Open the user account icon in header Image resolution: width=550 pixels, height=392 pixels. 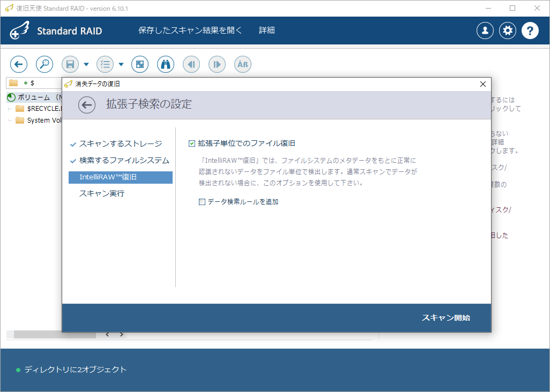tap(485, 31)
